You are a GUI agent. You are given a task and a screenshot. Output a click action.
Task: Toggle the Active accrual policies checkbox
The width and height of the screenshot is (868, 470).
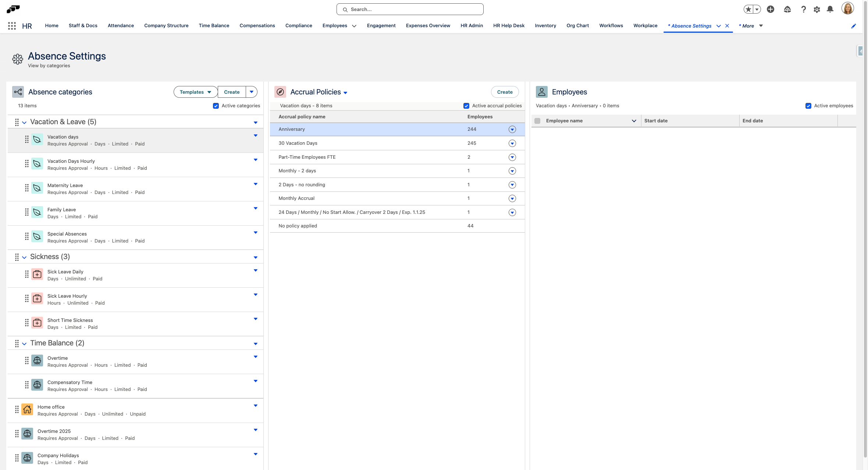click(x=466, y=106)
